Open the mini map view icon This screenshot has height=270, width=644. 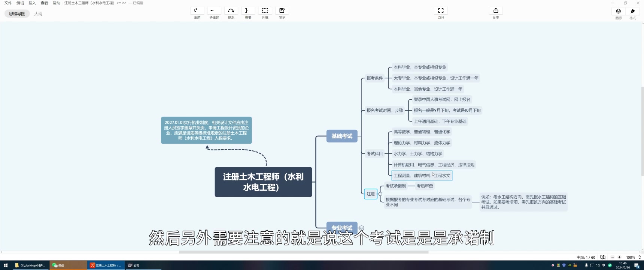[x=603, y=257]
